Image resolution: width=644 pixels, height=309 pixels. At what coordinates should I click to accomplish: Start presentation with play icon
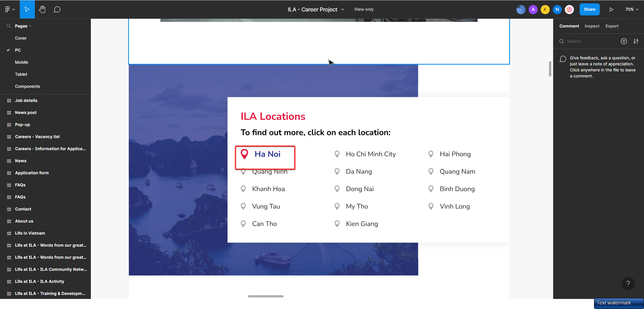(x=611, y=9)
